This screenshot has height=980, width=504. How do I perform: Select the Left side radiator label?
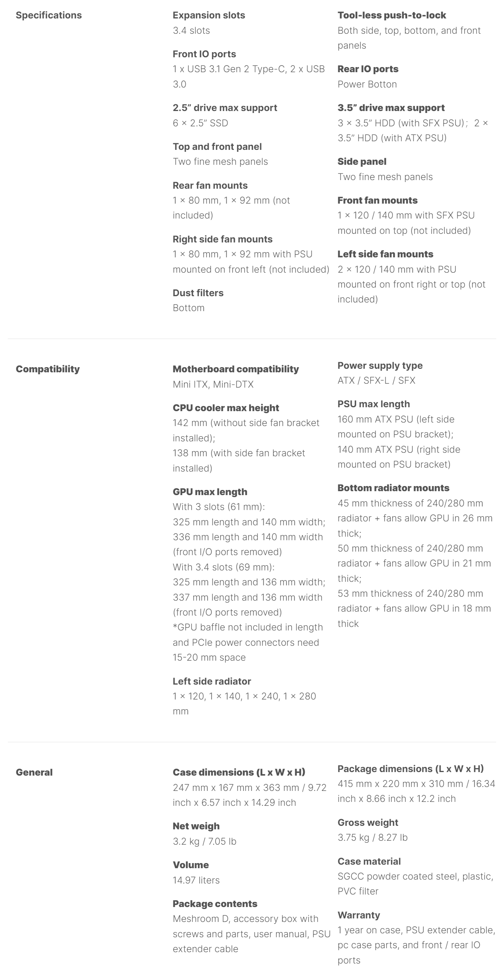(x=212, y=681)
